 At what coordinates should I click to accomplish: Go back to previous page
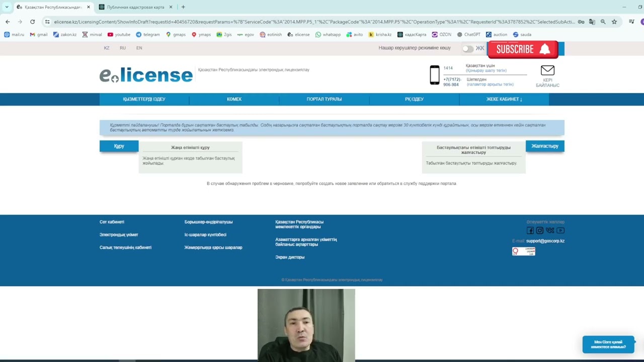8,22
